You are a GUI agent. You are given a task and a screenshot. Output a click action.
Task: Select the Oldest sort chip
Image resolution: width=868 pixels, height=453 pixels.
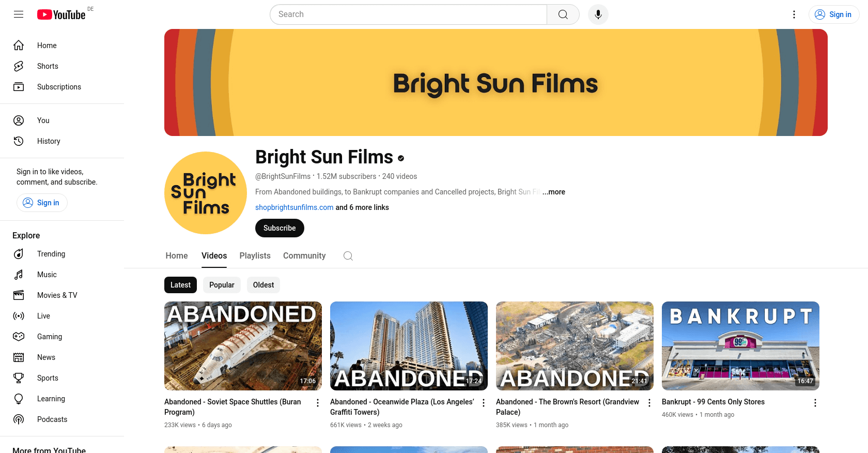[x=263, y=285]
